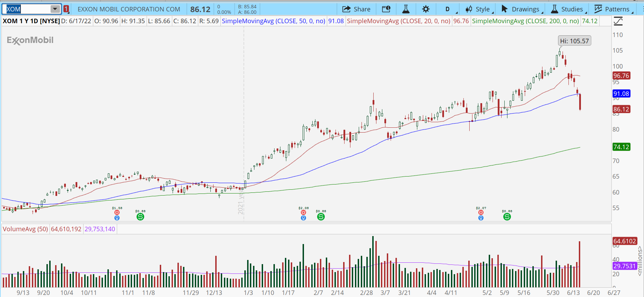Viewport: 644px width, 297px height.
Task: Click the Share button
Action: click(356, 9)
